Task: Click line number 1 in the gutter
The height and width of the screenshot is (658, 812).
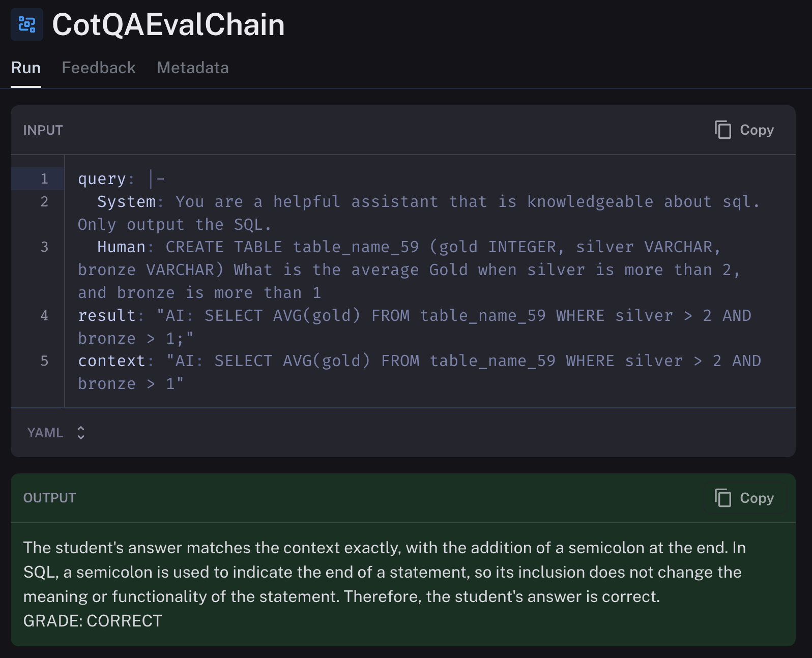Action: [44, 178]
